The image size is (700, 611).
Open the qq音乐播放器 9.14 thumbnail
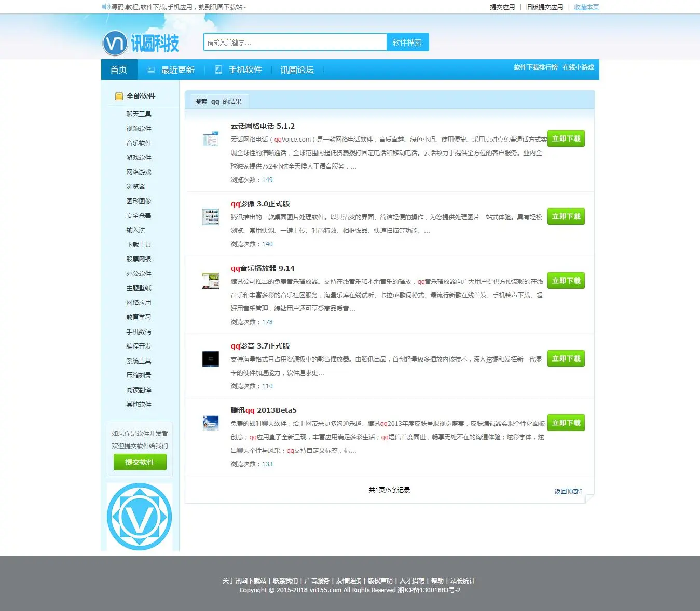[x=211, y=281]
